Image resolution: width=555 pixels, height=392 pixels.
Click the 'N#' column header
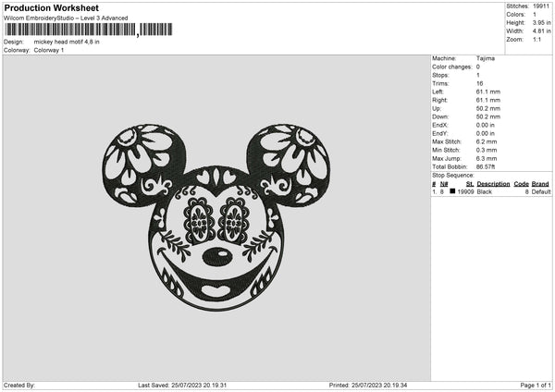(x=444, y=184)
